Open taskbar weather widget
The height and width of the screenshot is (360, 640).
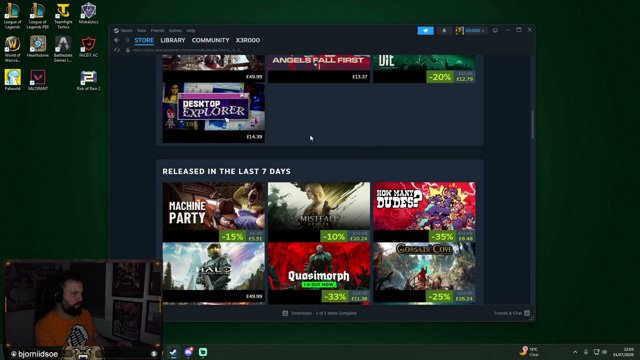click(529, 351)
